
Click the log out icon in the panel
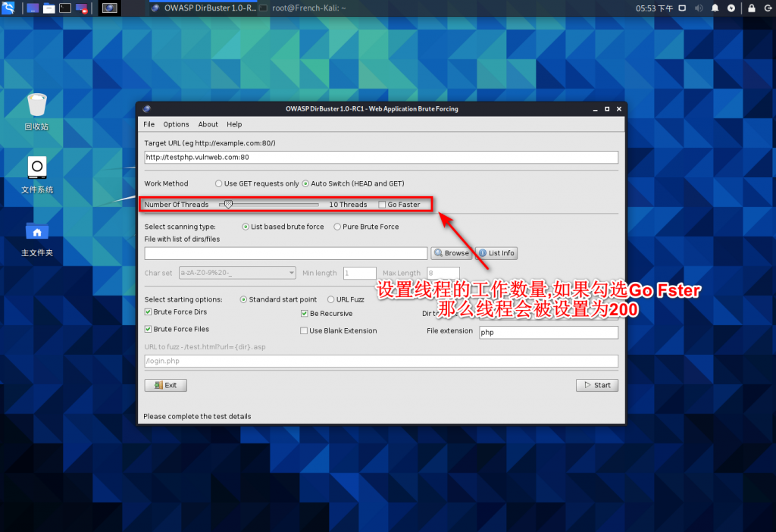point(768,8)
